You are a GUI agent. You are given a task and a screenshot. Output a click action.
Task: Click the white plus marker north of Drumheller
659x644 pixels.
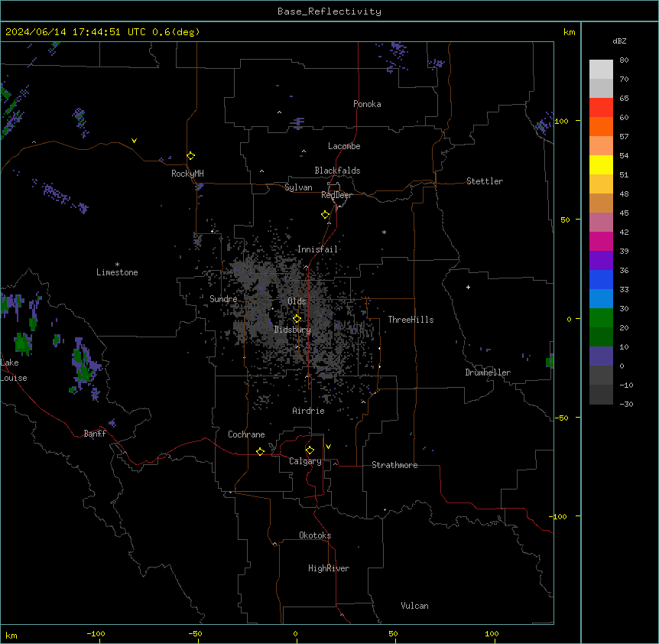pyautogui.click(x=468, y=287)
